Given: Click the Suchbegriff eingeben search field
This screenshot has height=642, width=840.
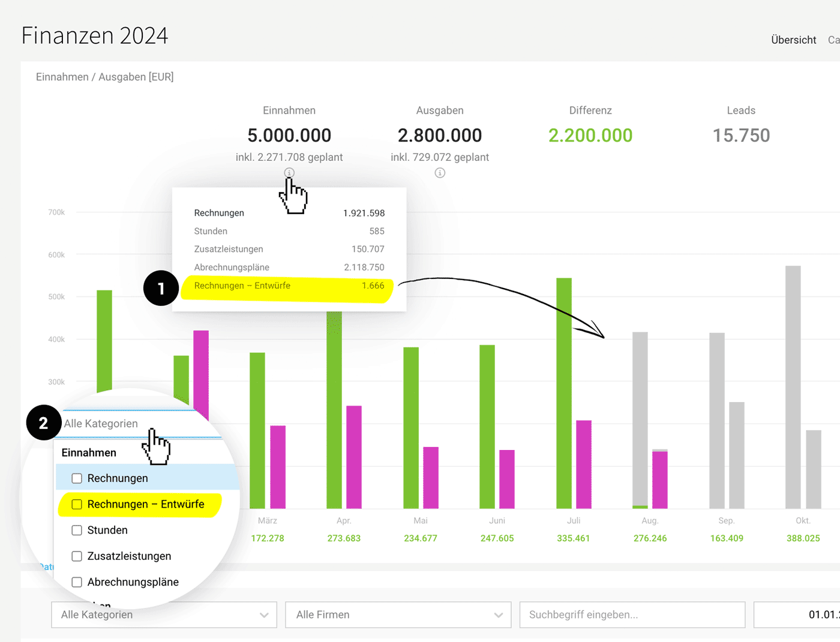Looking at the screenshot, I should (x=632, y=614).
